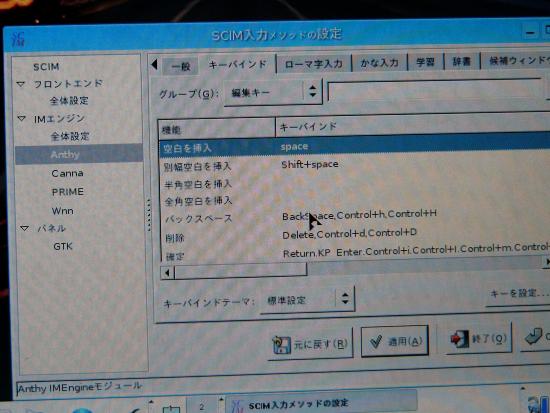550x413 pixels.
Task: Click the revert icon button 元に戻す(R)
Action: click(x=310, y=344)
